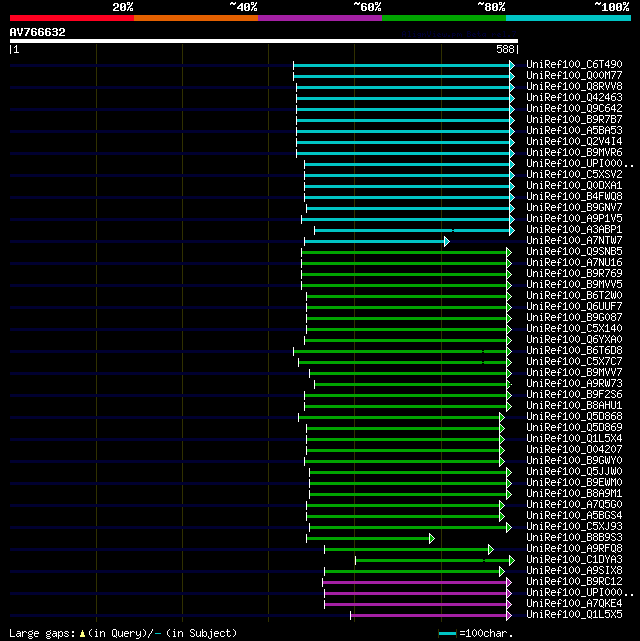Open the UniRef100_C6T490 hit label
The height and width of the screenshot is (641, 640).
(x=574, y=65)
